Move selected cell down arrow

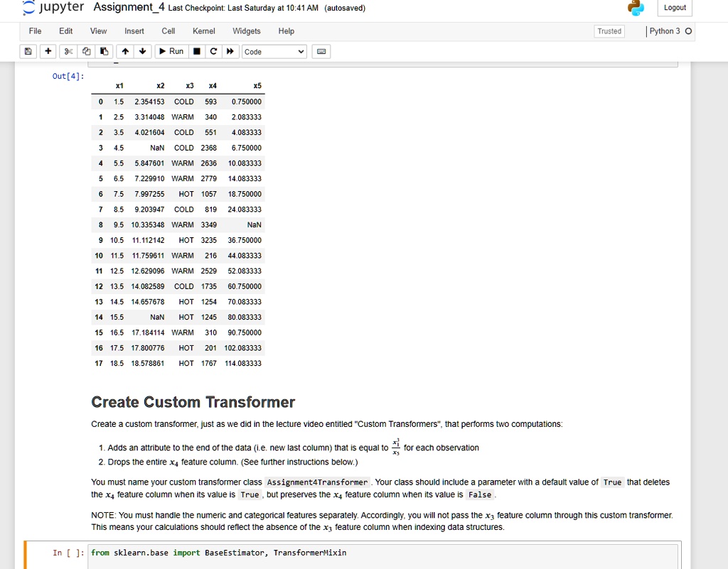(x=142, y=51)
